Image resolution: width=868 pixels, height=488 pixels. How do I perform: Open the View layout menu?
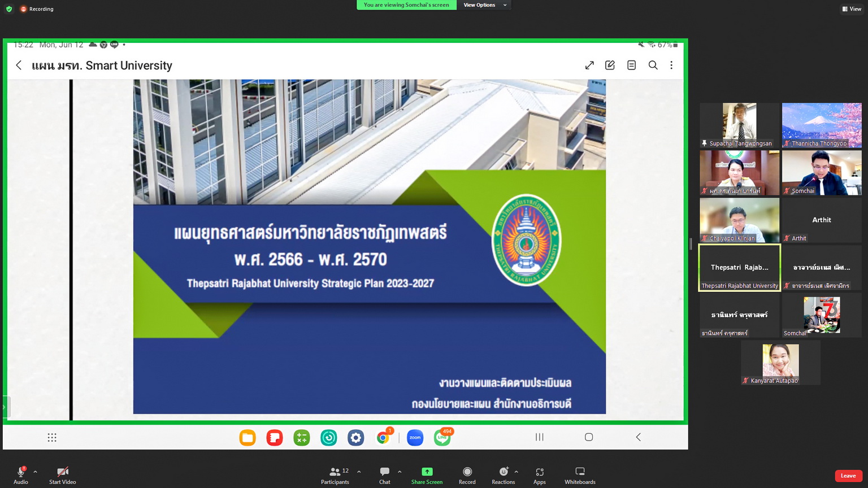pyautogui.click(x=852, y=9)
